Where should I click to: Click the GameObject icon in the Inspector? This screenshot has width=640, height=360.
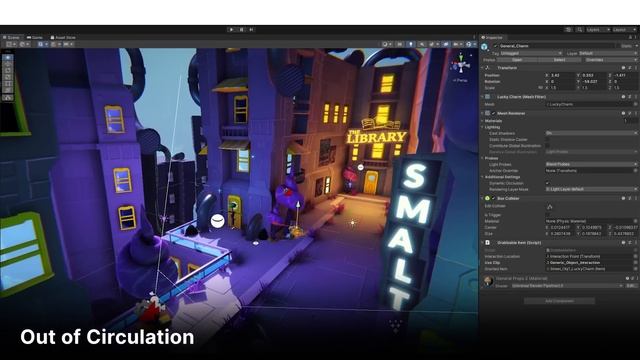point(484,47)
